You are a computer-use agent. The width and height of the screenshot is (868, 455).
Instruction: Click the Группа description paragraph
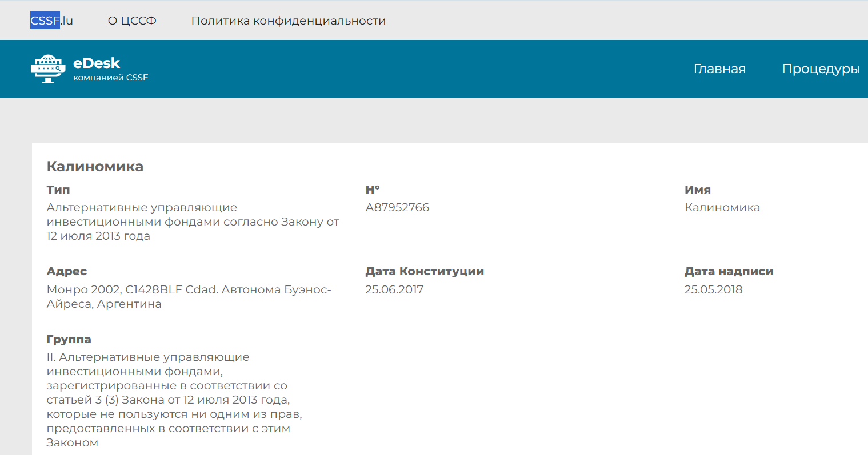tap(174, 400)
